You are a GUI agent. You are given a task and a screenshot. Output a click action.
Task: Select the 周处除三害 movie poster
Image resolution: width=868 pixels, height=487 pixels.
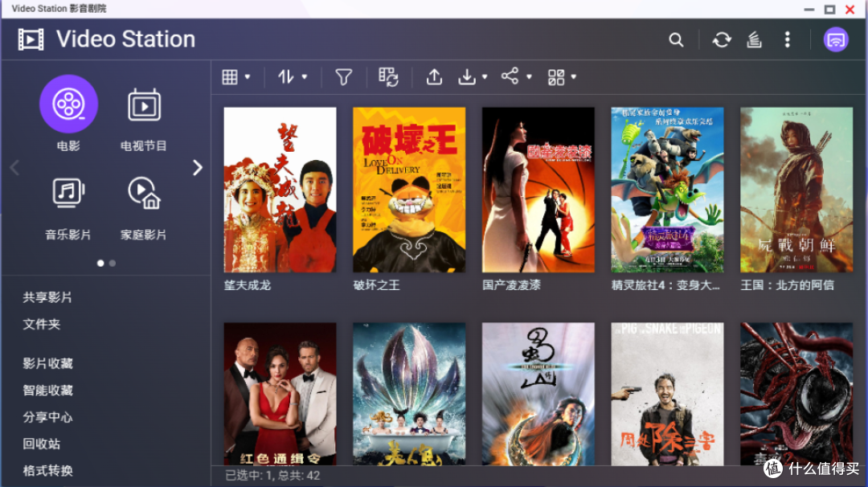coord(667,394)
